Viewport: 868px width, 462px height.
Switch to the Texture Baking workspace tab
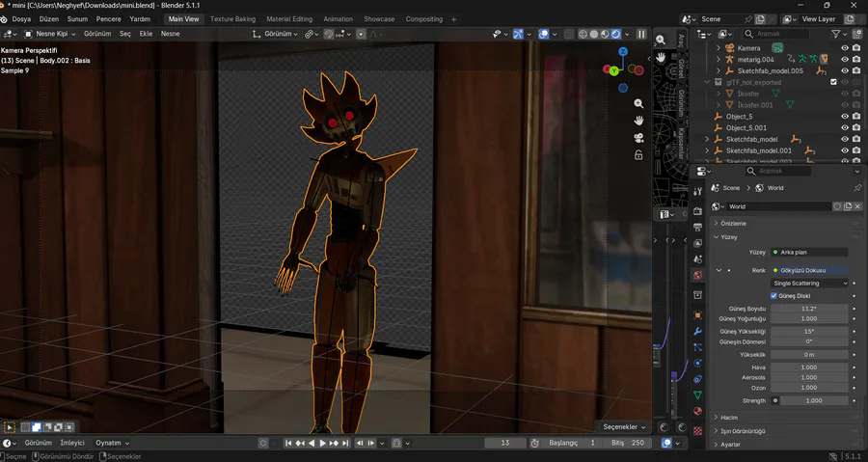point(232,19)
